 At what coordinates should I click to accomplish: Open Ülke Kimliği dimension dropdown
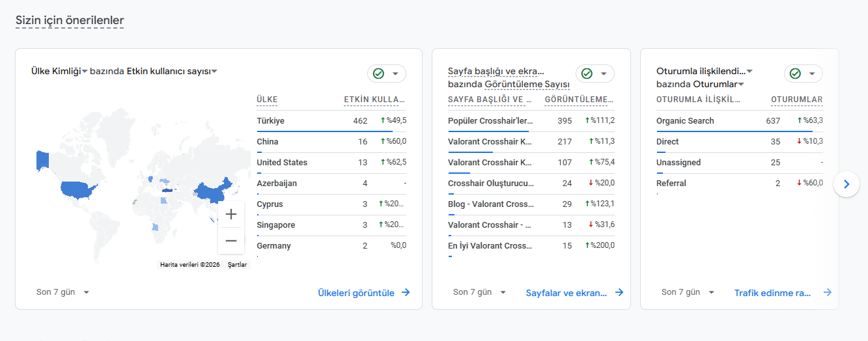85,72
